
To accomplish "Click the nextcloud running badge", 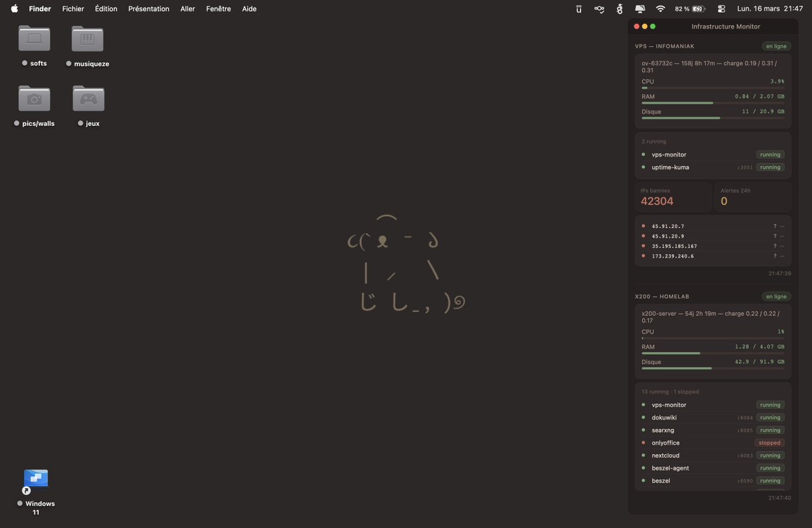I will pos(770,455).
